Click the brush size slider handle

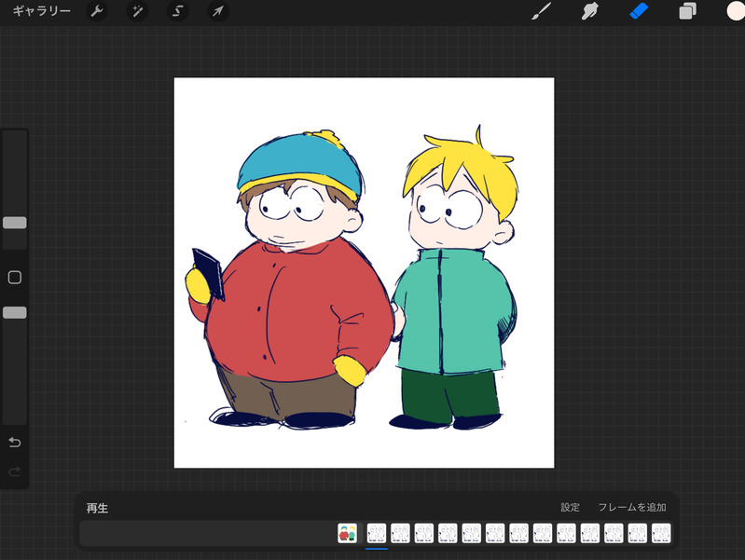tap(15, 223)
